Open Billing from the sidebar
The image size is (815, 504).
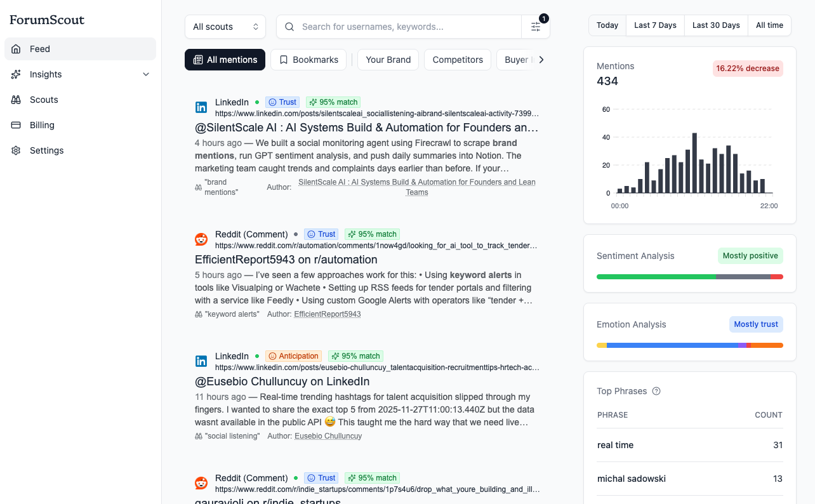41,124
